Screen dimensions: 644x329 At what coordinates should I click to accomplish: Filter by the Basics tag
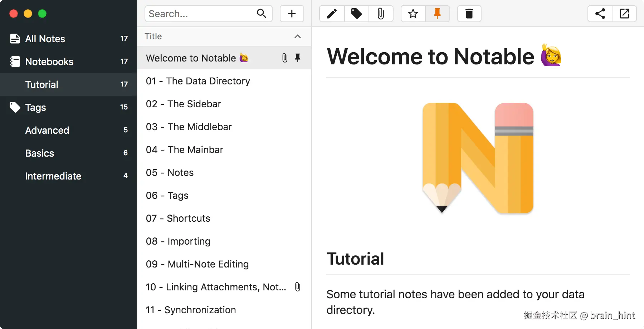tap(68, 153)
